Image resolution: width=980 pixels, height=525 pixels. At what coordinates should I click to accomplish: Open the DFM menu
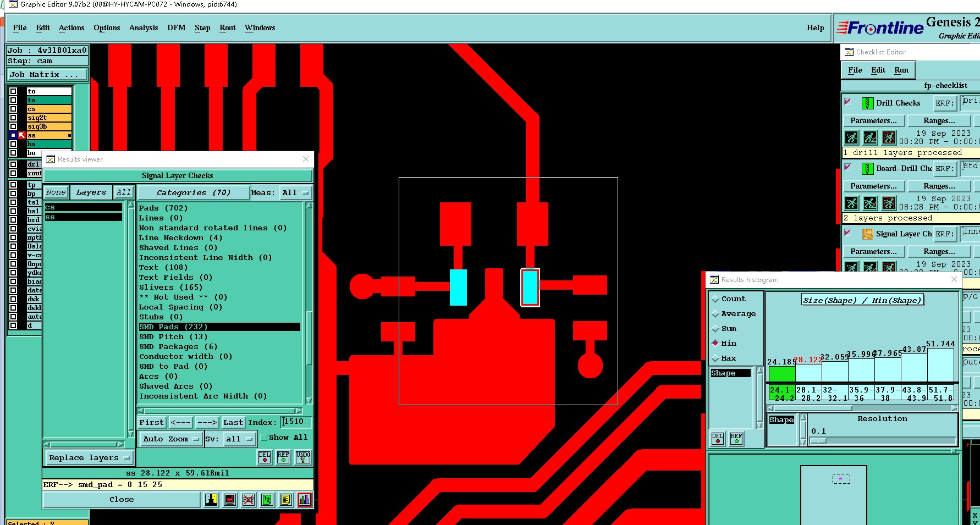(x=177, y=27)
